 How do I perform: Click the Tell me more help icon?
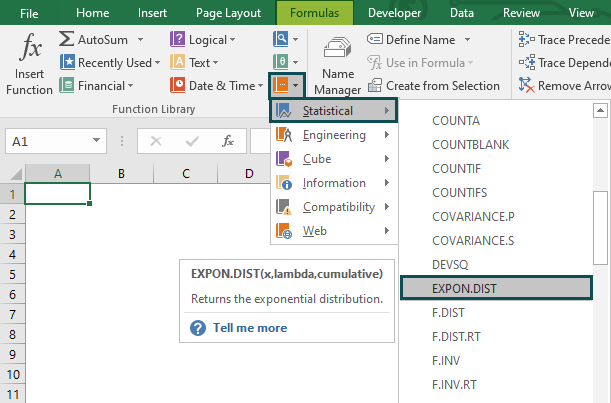click(x=198, y=328)
